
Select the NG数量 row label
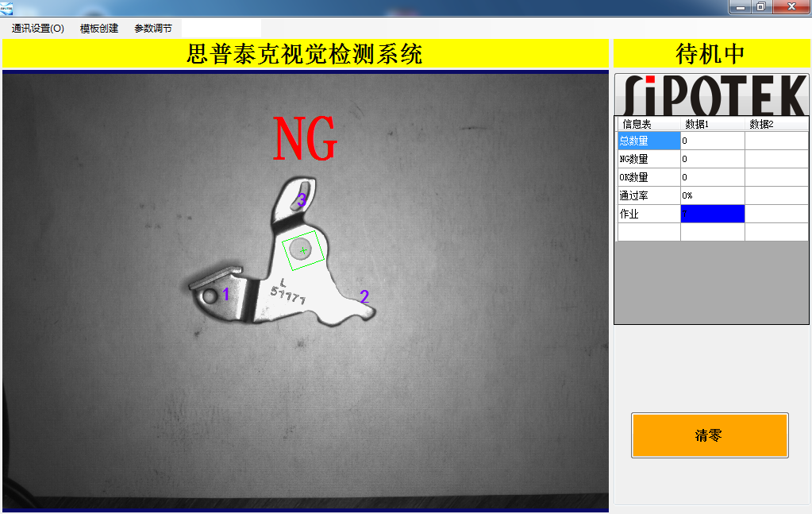[648, 159]
